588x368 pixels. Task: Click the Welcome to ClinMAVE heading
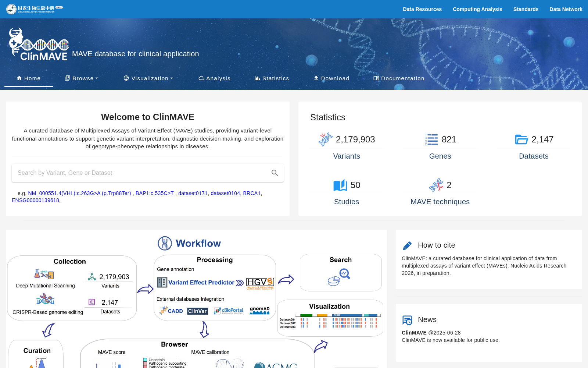148,117
